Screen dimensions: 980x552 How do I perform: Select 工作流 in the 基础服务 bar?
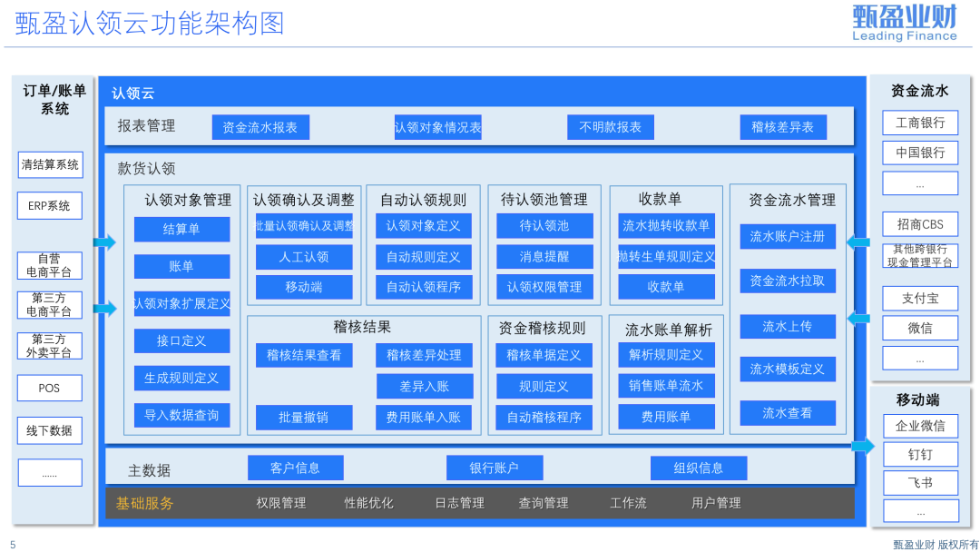coord(628,502)
